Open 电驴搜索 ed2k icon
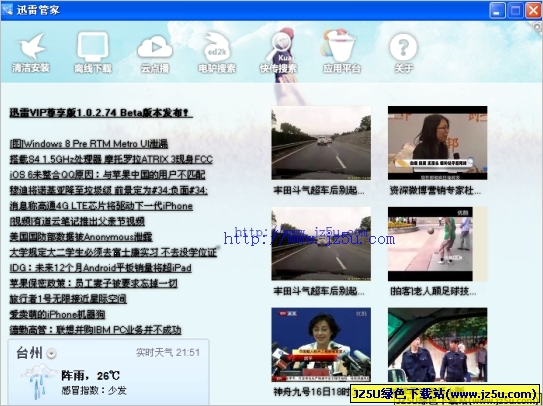Image resolution: width=543 pixels, height=406 pixels. click(217, 47)
